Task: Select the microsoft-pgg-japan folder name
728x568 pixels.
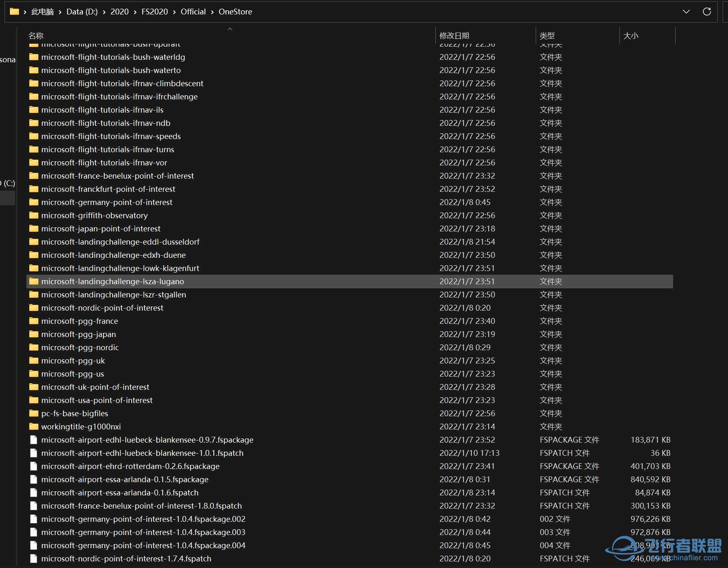Action: coord(78,334)
